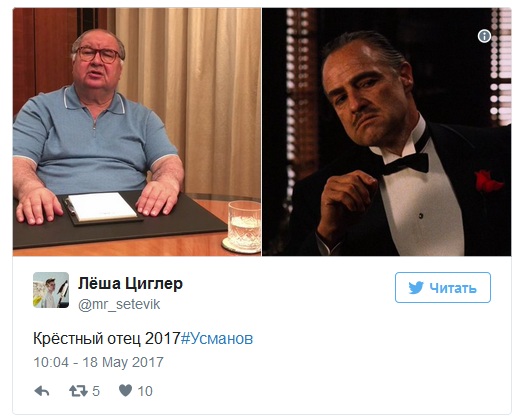
Task: Click the red rose on the tuxedo lapel
Action: [488, 182]
